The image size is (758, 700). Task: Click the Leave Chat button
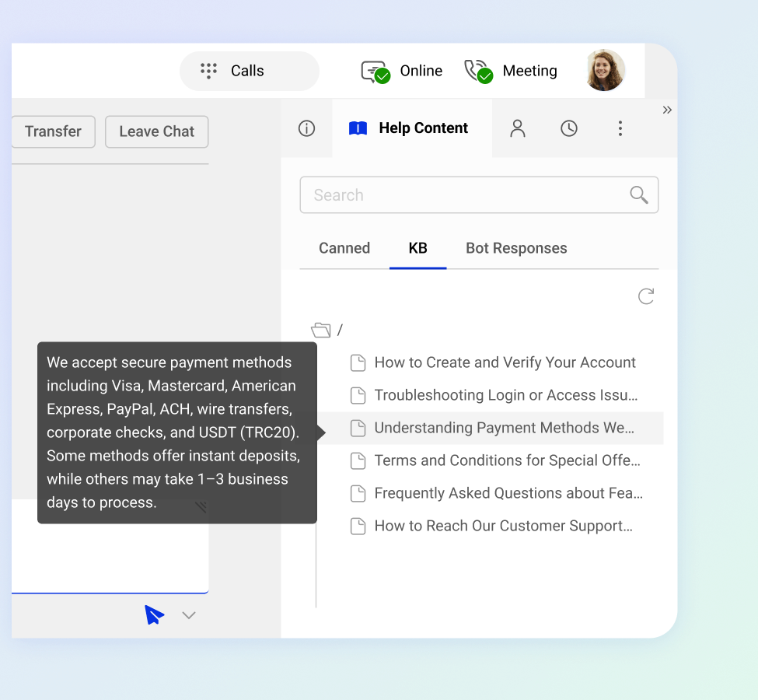[x=156, y=131]
